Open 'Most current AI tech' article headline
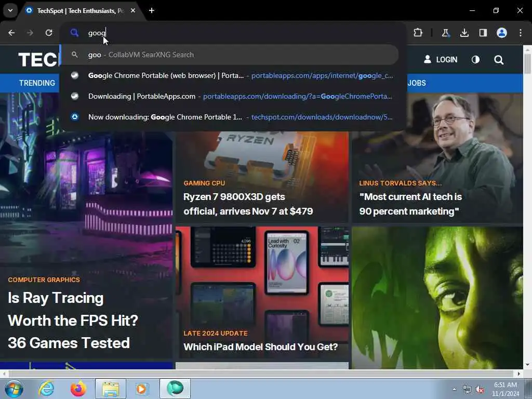Image resolution: width=532 pixels, height=399 pixels. [x=410, y=204]
